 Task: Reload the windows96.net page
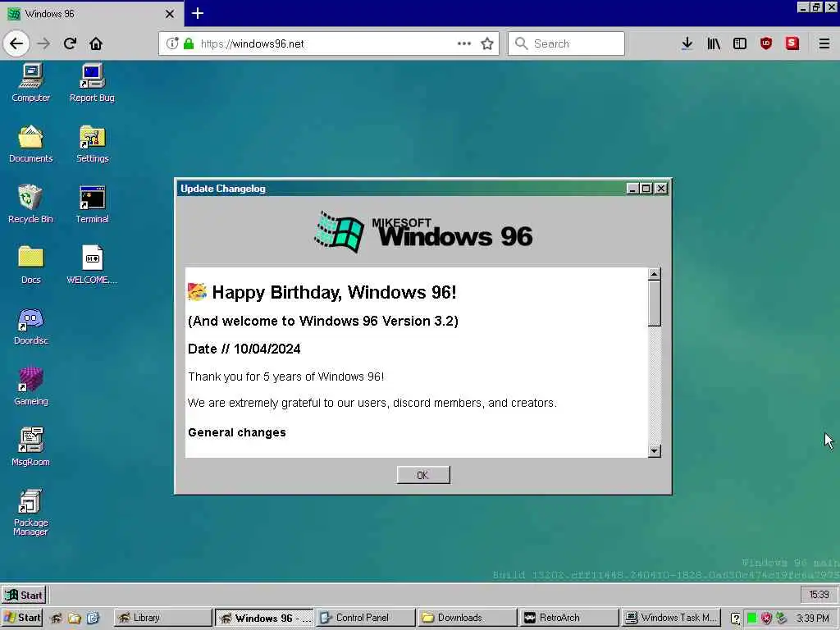pos(70,43)
